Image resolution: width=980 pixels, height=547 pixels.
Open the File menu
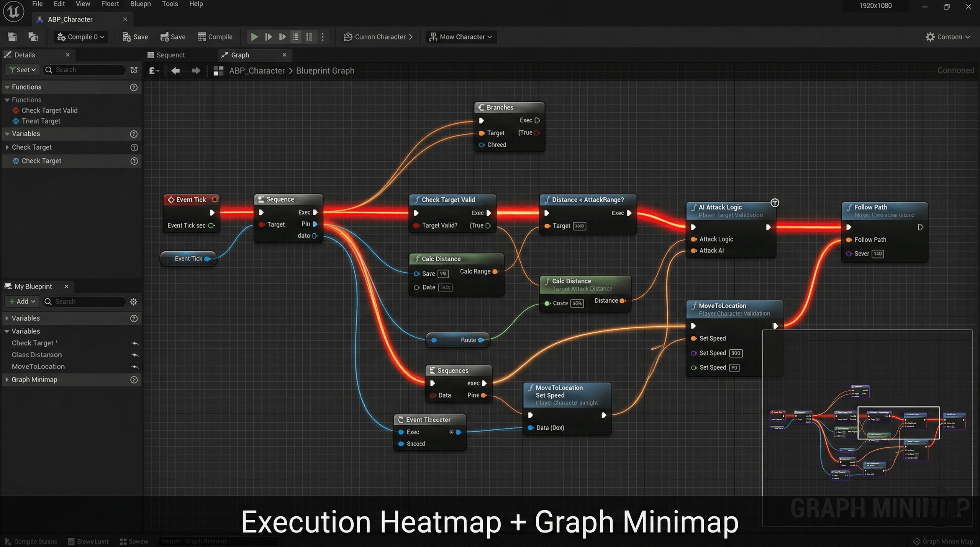[x=37, y=4]
